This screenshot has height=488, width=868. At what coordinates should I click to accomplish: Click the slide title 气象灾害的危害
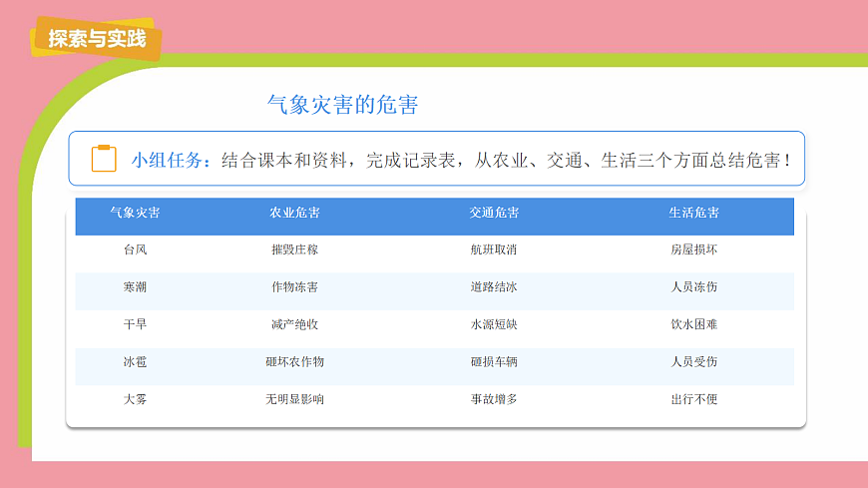click(342, 105)
